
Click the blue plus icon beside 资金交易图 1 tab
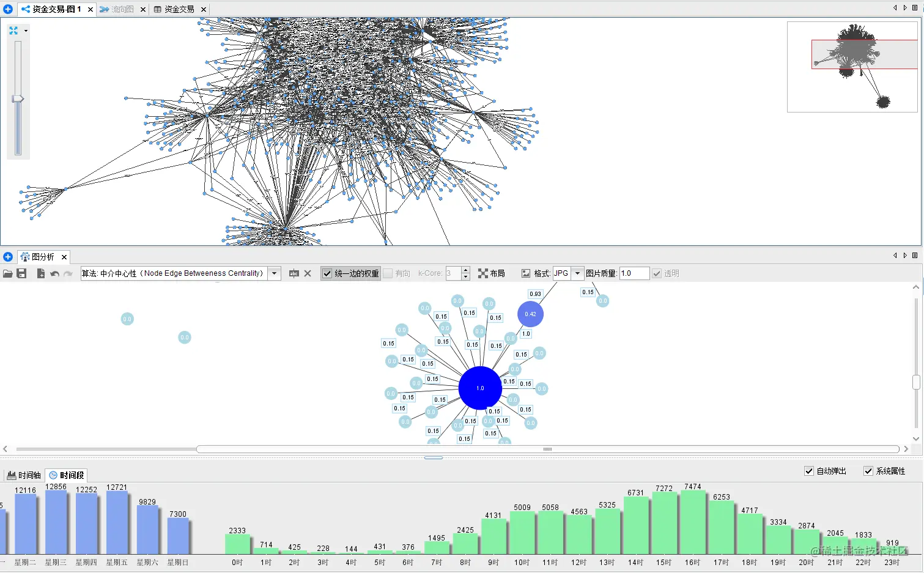tap(8, 9)
